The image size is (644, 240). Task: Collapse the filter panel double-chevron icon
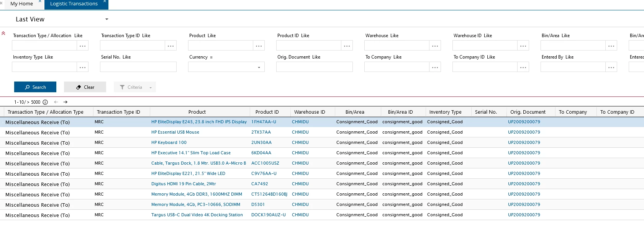[x=3, y=33]
